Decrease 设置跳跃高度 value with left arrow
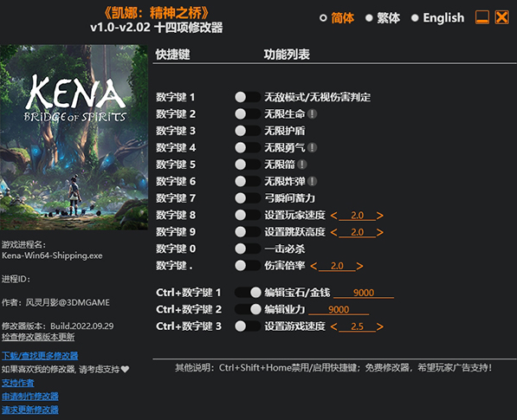Viewport: 517px width, 420px height. click(333, 232)
